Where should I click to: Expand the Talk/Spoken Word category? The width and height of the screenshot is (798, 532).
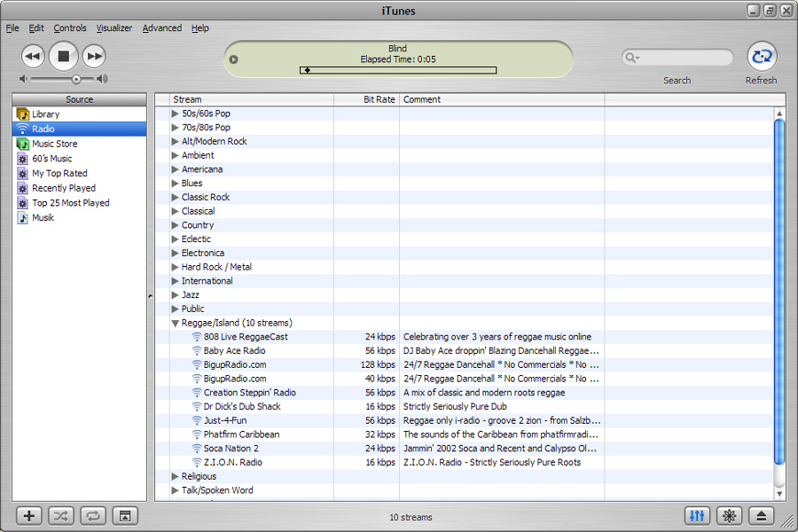pyautogui.click(x=175, y=490)
